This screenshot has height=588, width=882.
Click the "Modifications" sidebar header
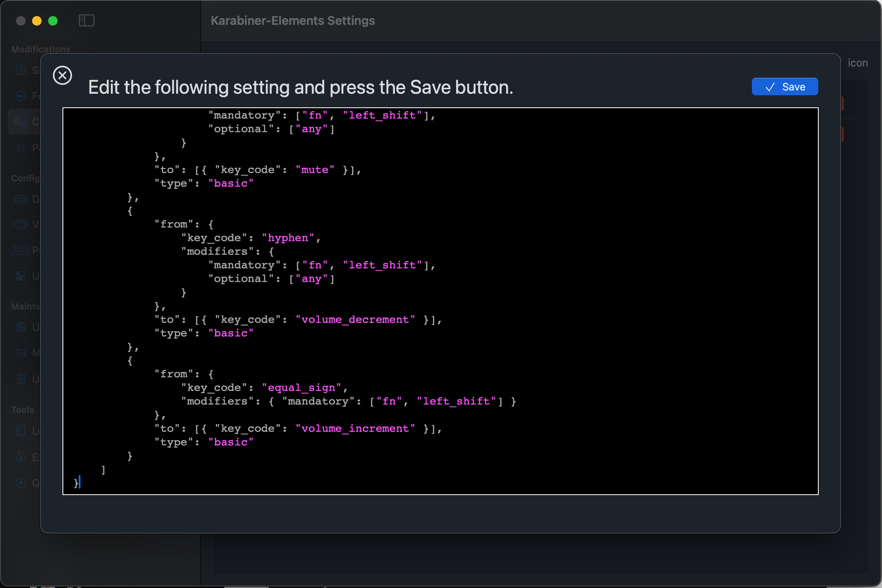click(x=41, y=49)
